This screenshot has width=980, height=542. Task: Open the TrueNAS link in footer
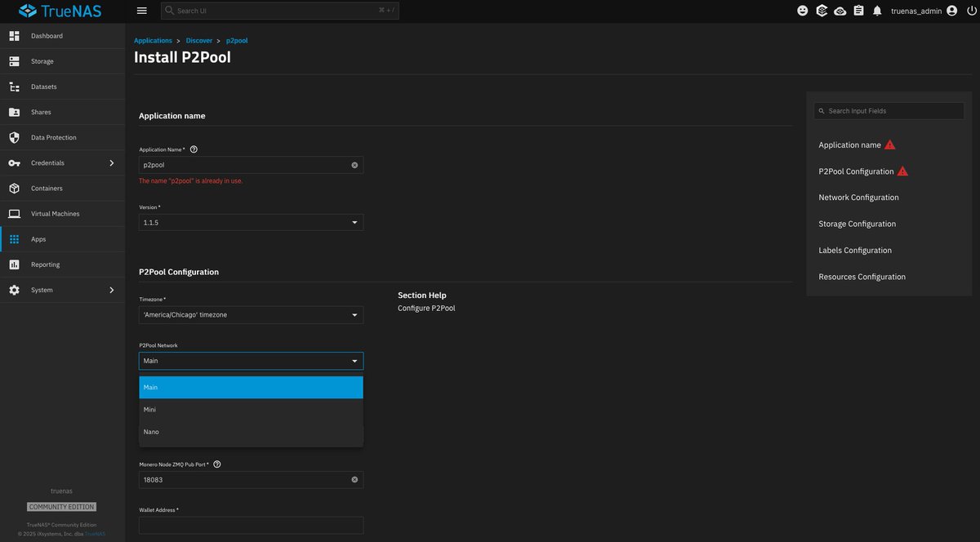(x=95, y=534)
